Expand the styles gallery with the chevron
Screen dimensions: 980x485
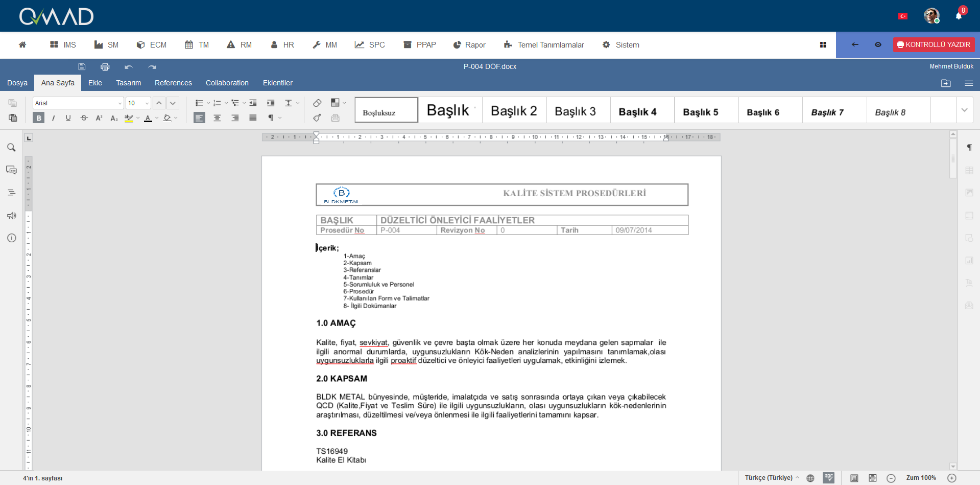click(965, 109)
